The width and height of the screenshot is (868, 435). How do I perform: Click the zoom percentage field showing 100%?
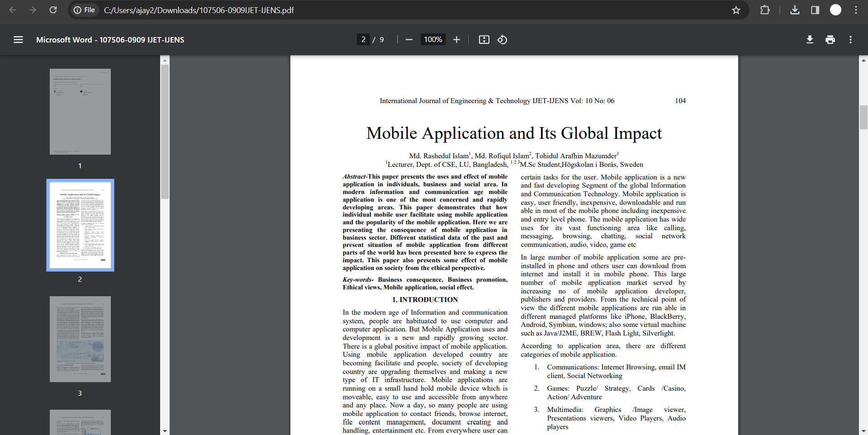click(x=432, y=39)
